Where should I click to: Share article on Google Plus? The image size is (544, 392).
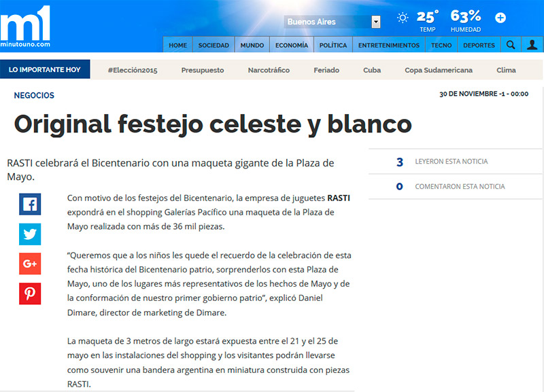[30, 264]
